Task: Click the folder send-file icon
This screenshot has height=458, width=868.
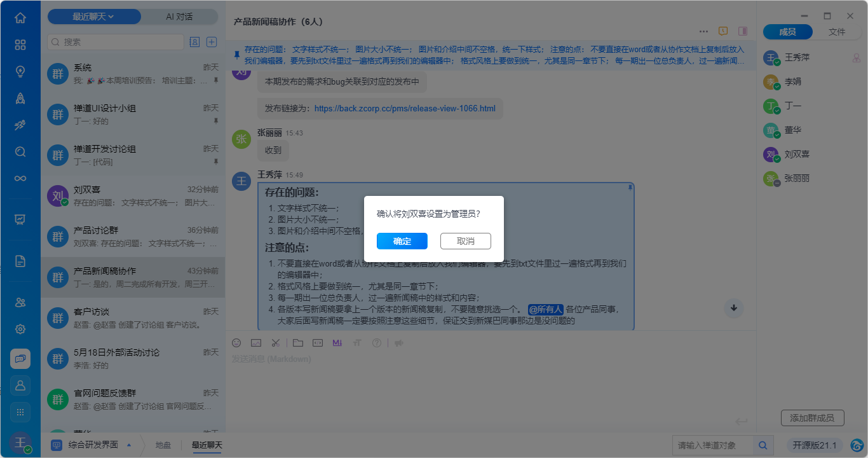Action: pos(298,343)
